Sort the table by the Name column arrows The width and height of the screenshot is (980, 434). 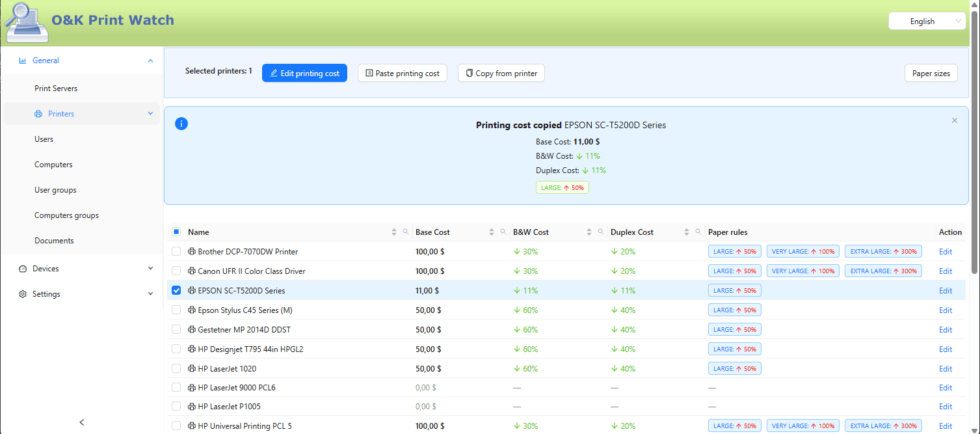[393, 232]
